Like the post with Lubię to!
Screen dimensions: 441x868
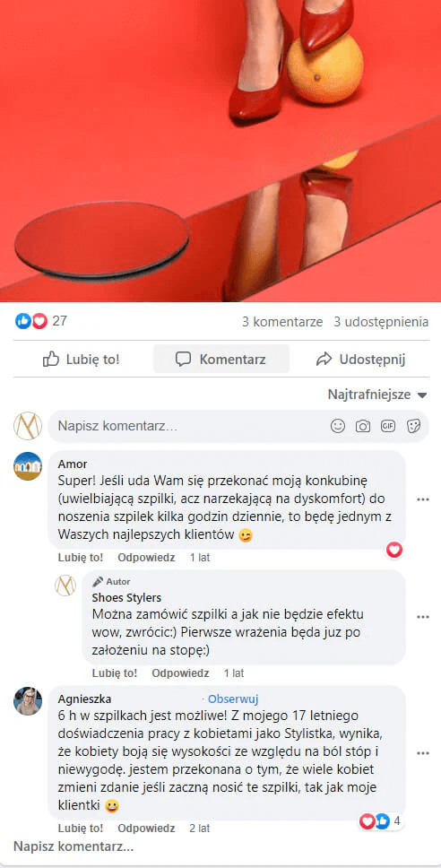click(x=82, y=360)
